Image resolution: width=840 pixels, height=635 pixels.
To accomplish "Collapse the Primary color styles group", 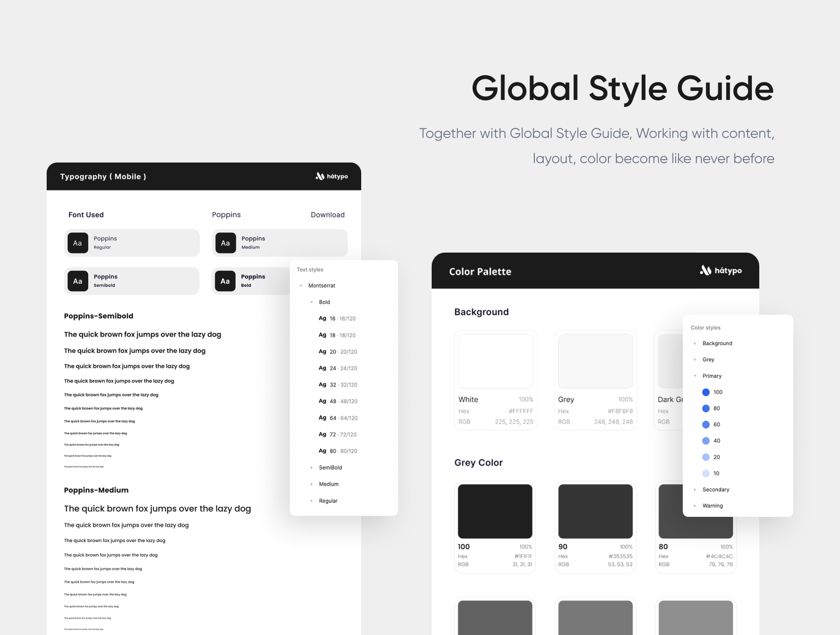I will point(695,376).
